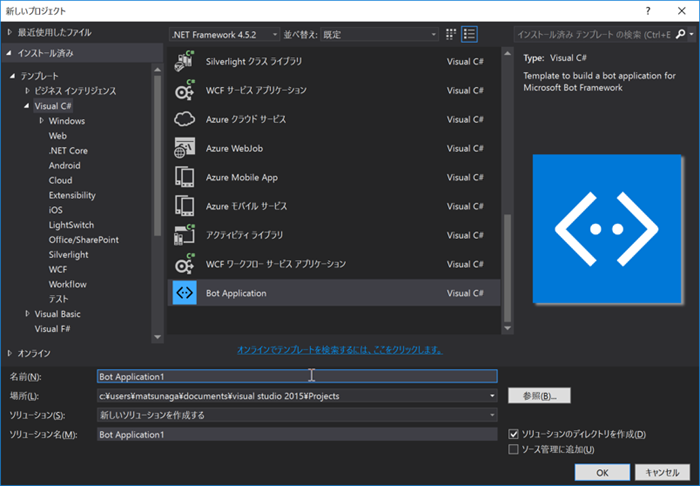Viewport: 700px width, 486px height.
Task: Switch to small icons grid view
Action: [x=451, y=34]
